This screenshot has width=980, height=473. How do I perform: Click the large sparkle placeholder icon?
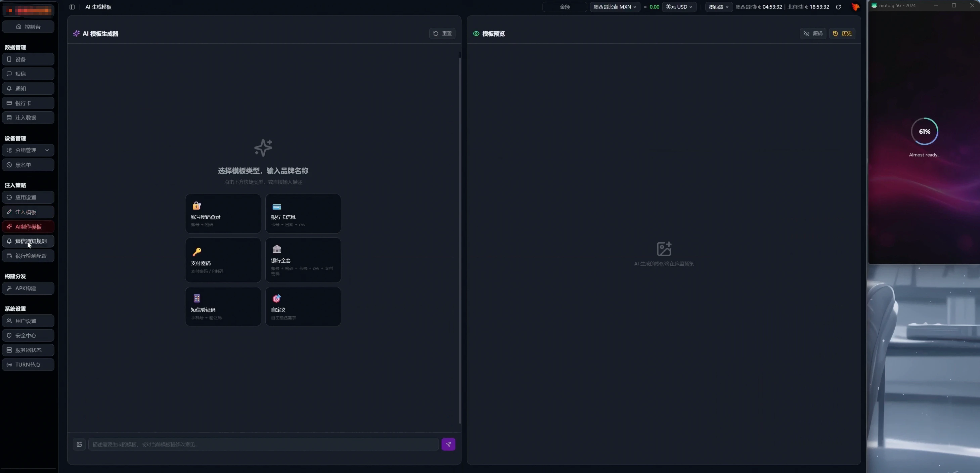pyautogui.click(x=263, y=148)
